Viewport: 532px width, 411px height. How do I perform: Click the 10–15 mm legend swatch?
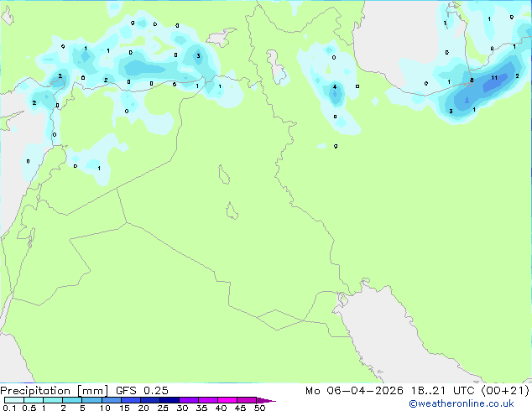111,400
